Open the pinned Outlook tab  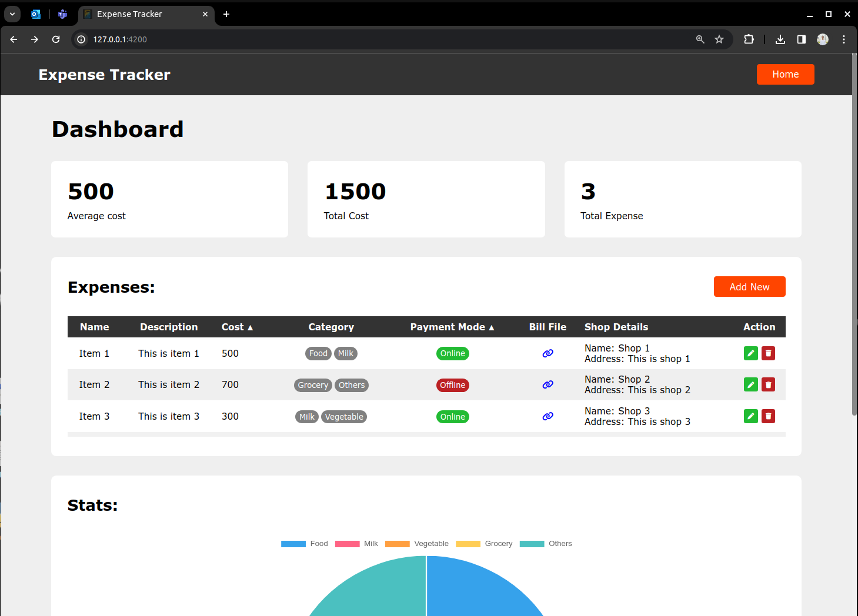[x=36, y=14]
